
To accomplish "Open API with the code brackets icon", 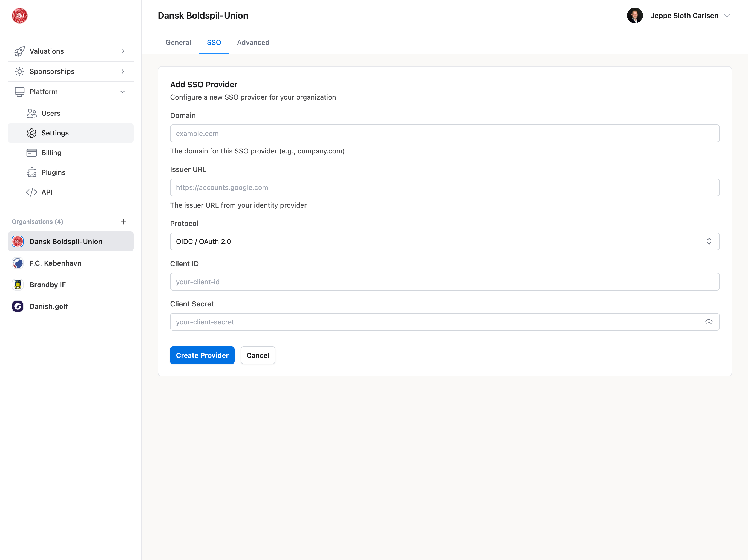I will click(x=31, y=192).
